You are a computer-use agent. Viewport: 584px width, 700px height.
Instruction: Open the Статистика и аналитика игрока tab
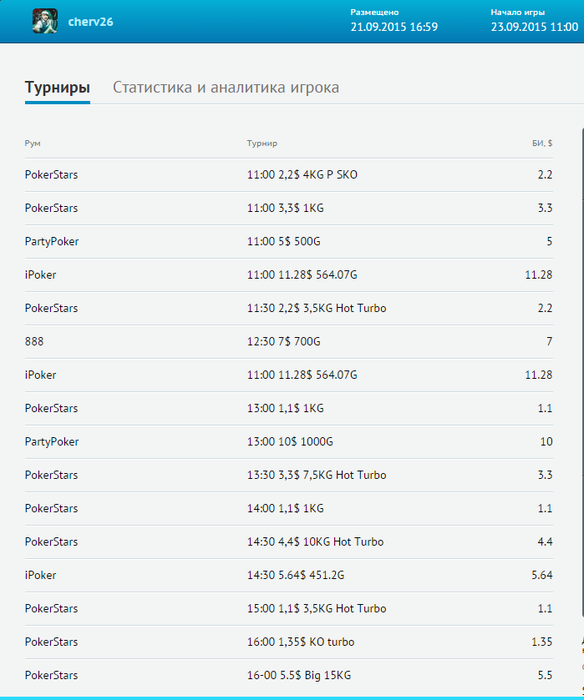[x=225, y=88]
